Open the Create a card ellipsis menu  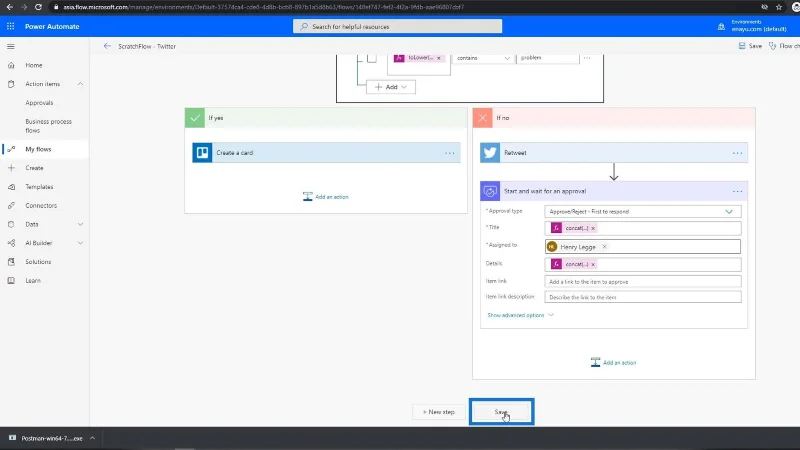[x=449, y=153]
